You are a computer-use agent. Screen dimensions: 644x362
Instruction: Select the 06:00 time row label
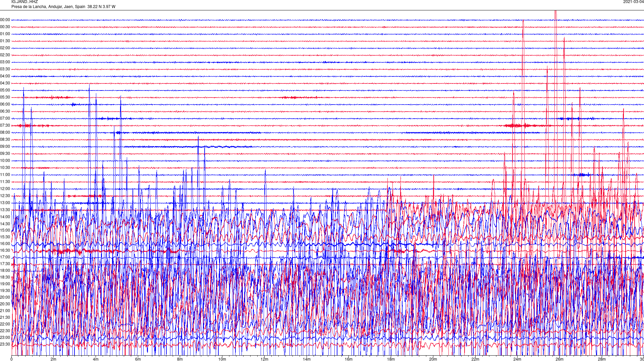5,105
